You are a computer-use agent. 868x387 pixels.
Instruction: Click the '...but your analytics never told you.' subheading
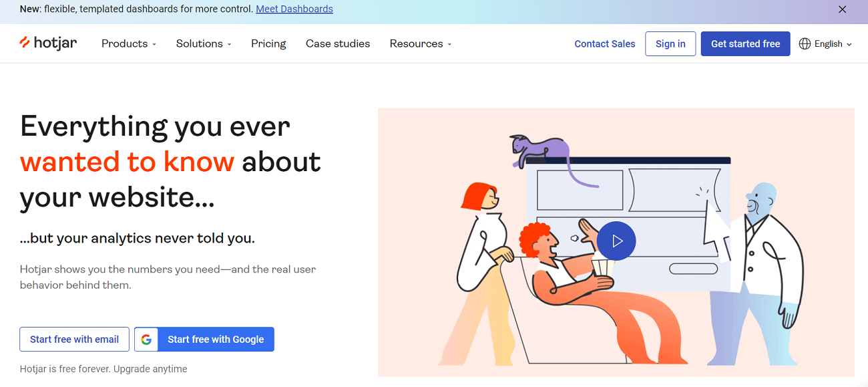(138, 238)
